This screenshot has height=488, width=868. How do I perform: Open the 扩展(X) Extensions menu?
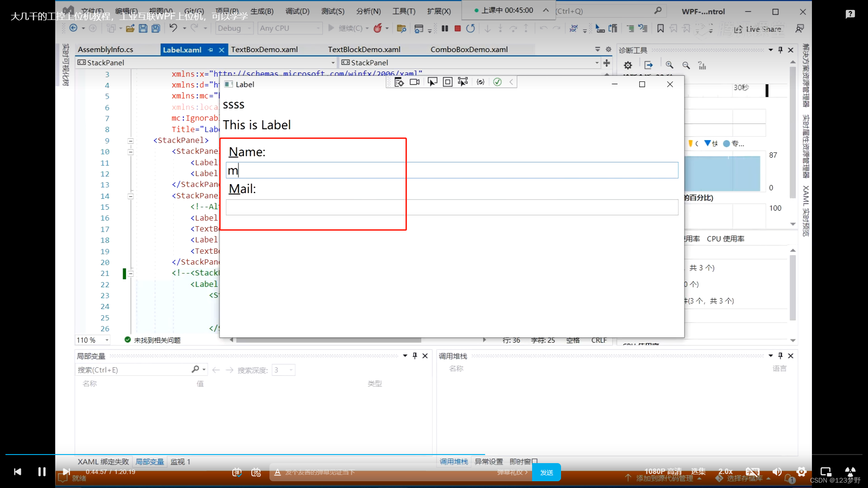pos(439,11)
